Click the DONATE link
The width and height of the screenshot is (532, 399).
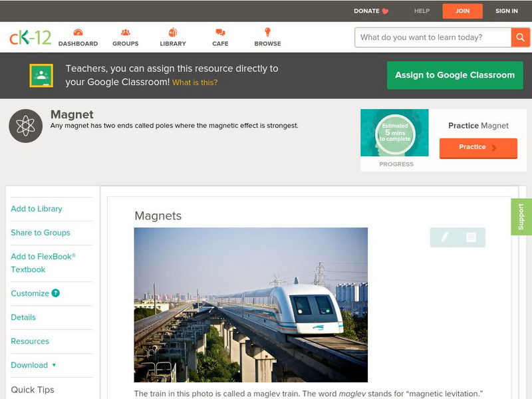(366, 11)
